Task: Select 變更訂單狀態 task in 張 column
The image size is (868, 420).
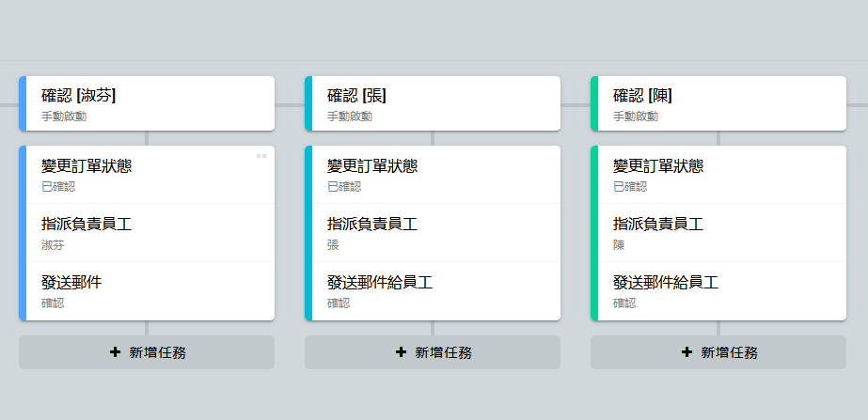Action: (x=434, y=175)
